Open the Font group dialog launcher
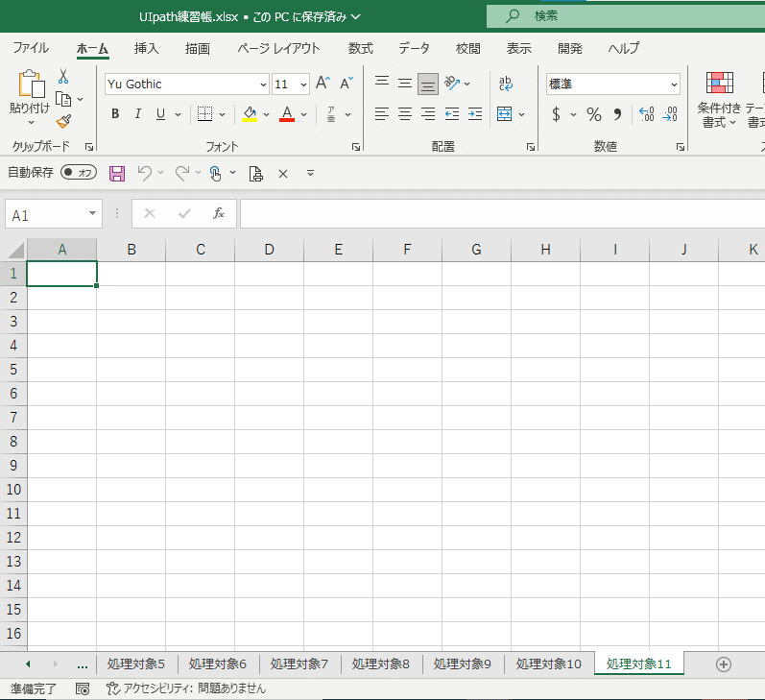 click(x=356, y=147)
